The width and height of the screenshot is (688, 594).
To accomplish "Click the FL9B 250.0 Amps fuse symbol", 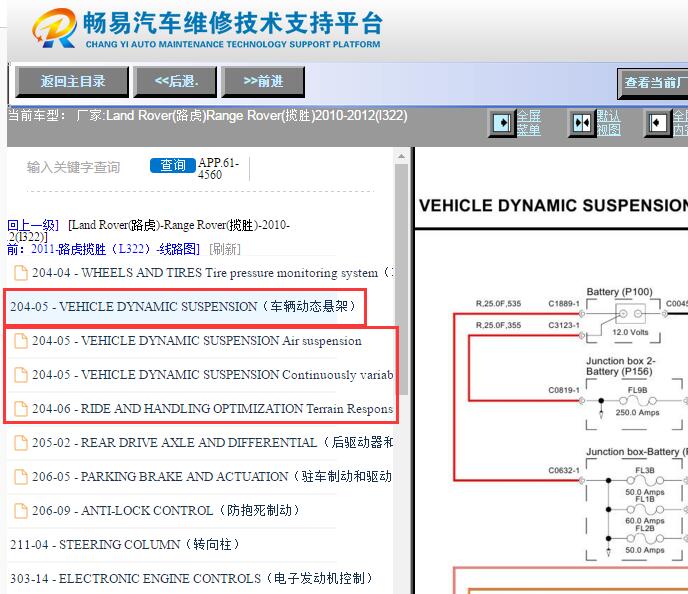I will click(x=637, y=401).
